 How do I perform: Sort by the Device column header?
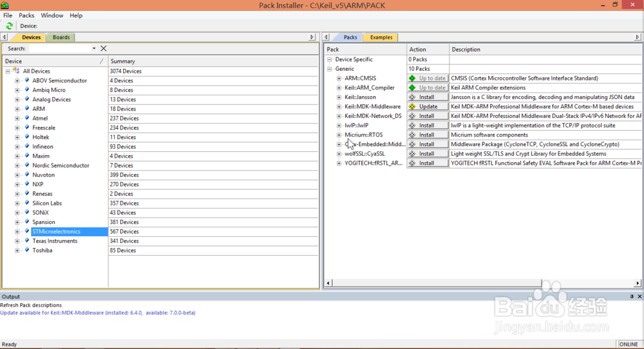point(55,61)
